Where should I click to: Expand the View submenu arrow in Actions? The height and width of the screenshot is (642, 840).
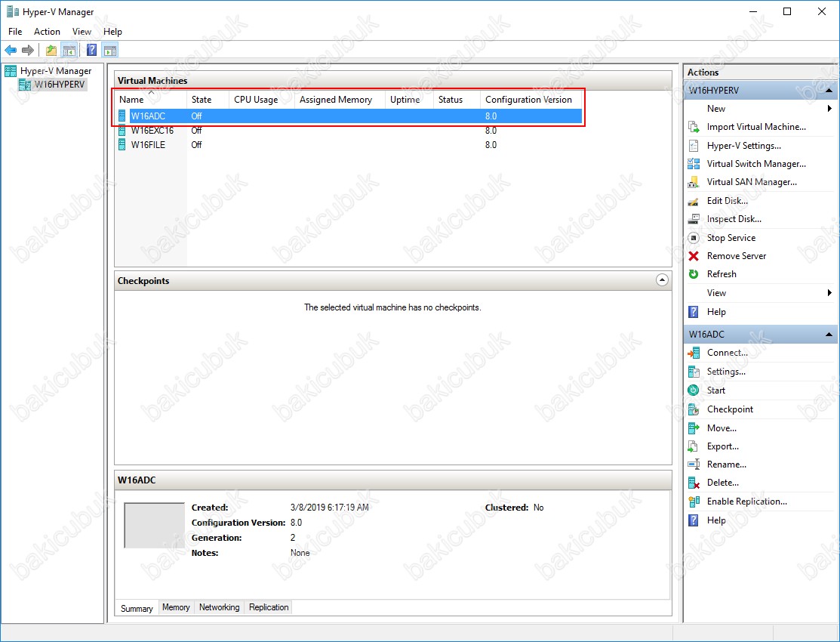click(x=829, y=293)
